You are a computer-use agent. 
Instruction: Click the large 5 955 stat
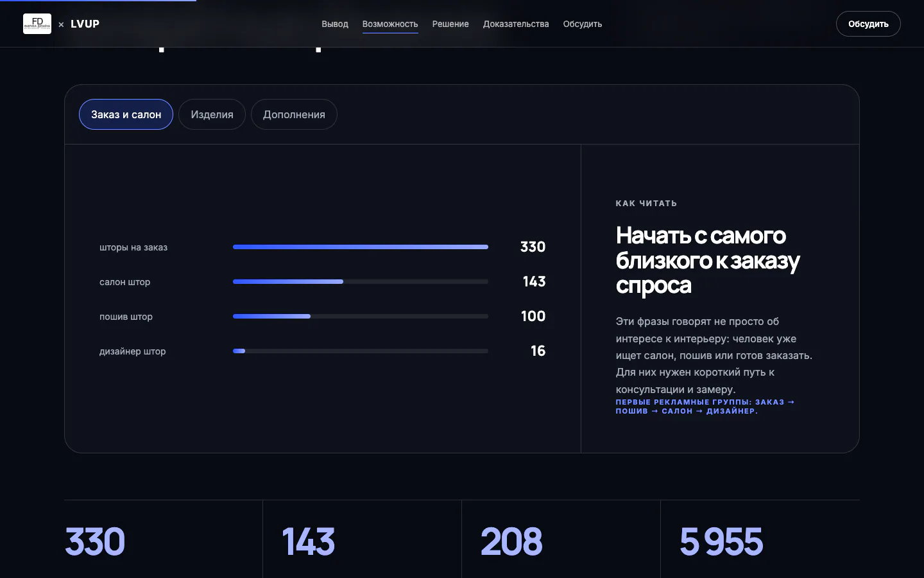(x=721, y=541)
